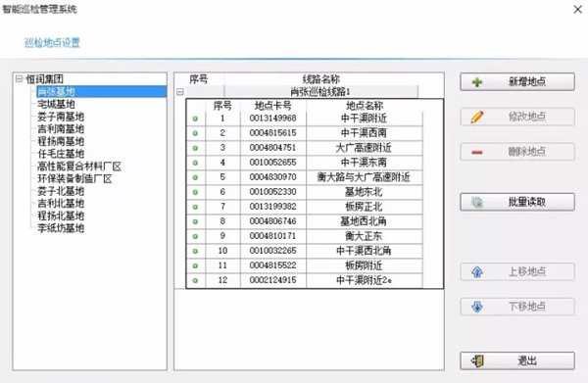Image resolution: width=588 pixels, height=383 pixels.
Task: Collapse the 恒润集团 tree node
Action: point(20,78)
